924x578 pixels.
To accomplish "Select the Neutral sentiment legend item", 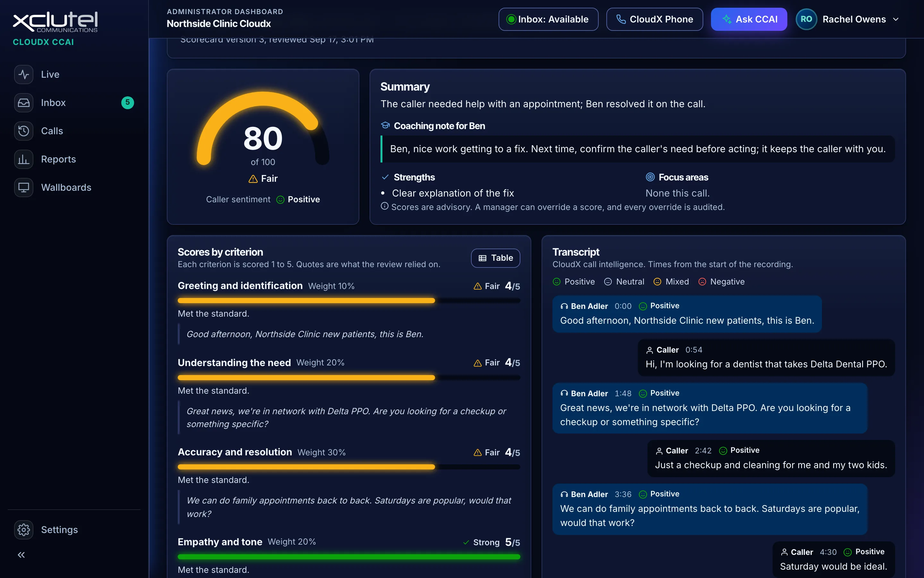I will click(624, 282).
